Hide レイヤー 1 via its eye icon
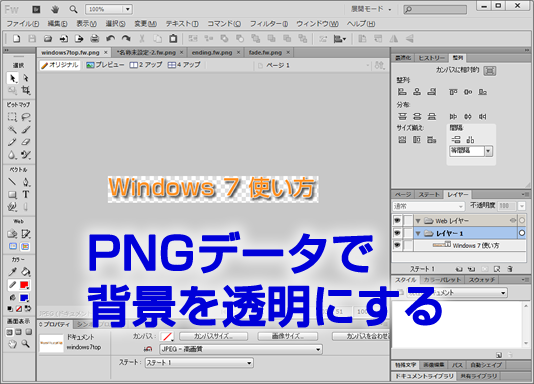Viewport: 534px width, 384px height. click(397, 233)
